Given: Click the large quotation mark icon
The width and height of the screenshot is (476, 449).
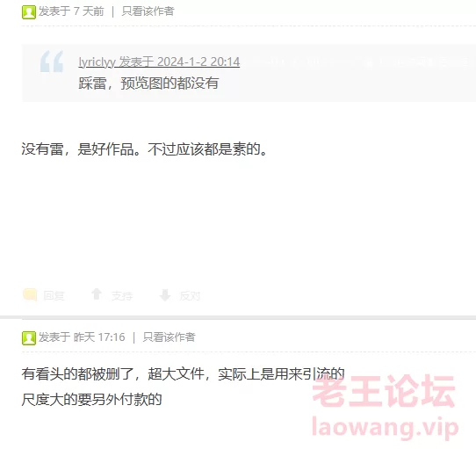Looking at the screenshot, I should [x=52, y=62].
